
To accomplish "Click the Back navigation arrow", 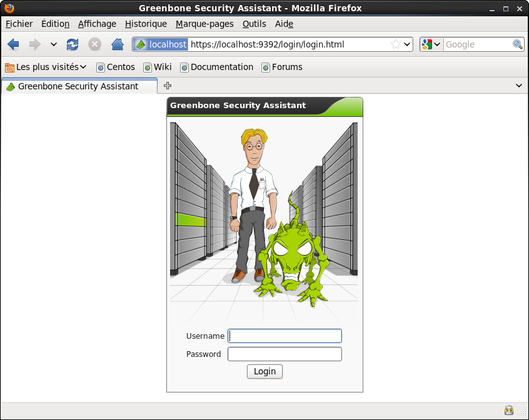I will [13, 44].
